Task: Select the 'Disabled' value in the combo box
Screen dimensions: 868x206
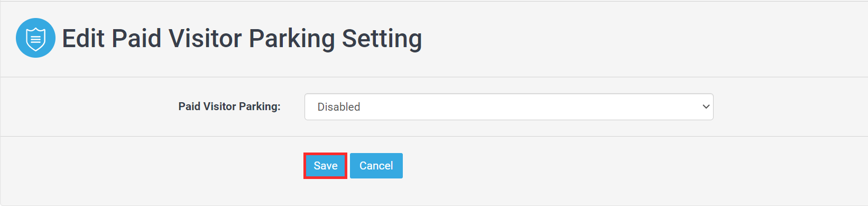Action: [339, 107]
